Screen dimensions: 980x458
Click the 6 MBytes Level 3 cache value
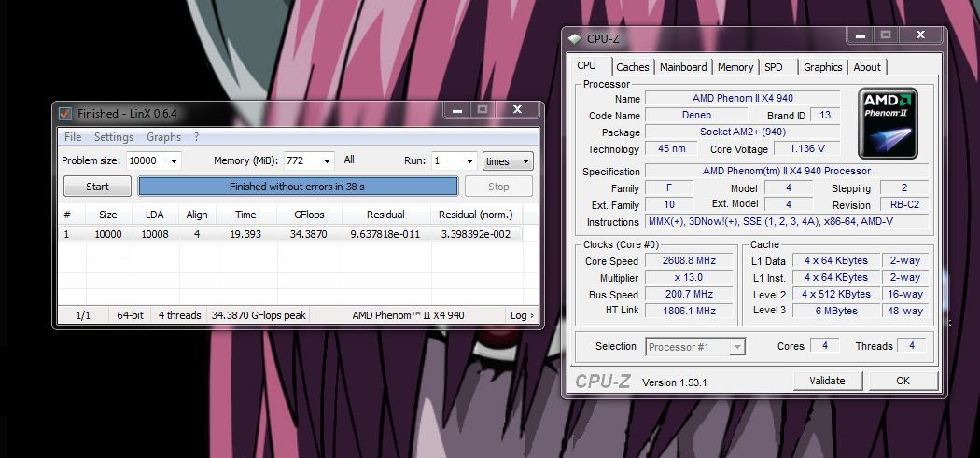(837, 311)
